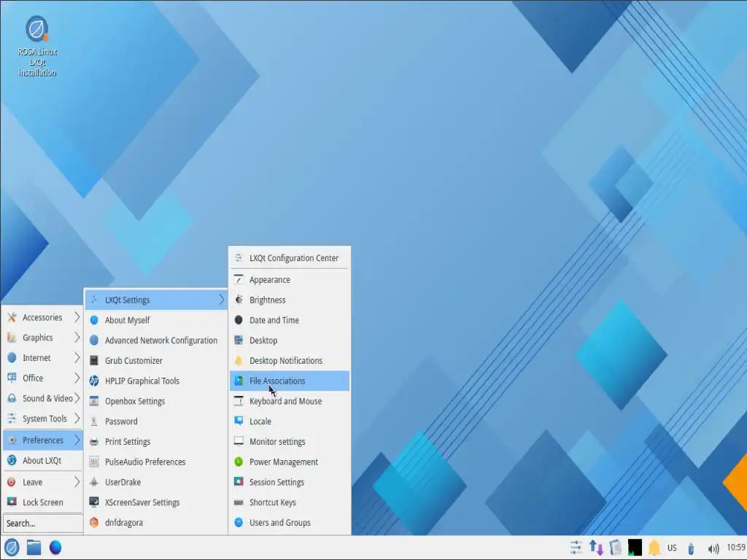Viewport: 747px width, 560px height.
Task: Click the Date and Time clock icon
Action: point(239,320)
